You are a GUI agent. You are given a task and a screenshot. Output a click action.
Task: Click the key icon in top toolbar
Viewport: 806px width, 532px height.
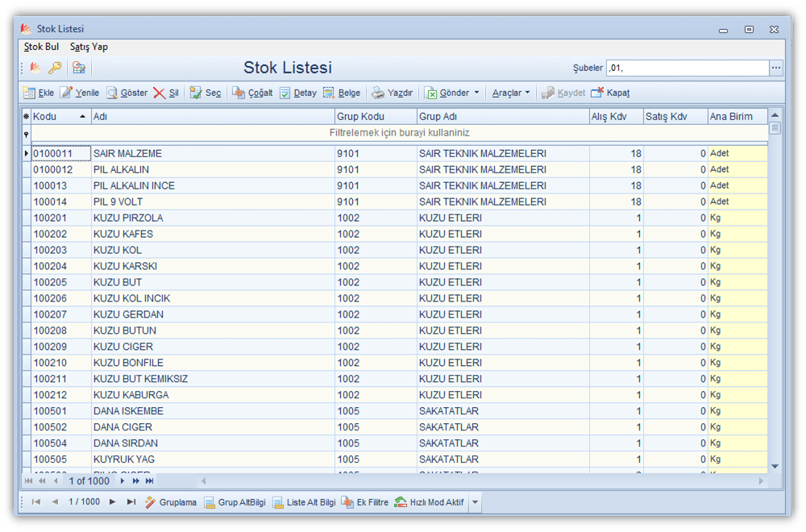(55, 68)
